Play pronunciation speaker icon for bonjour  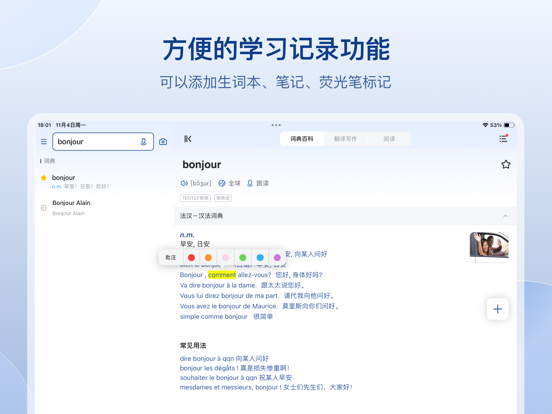pos(184,183)
